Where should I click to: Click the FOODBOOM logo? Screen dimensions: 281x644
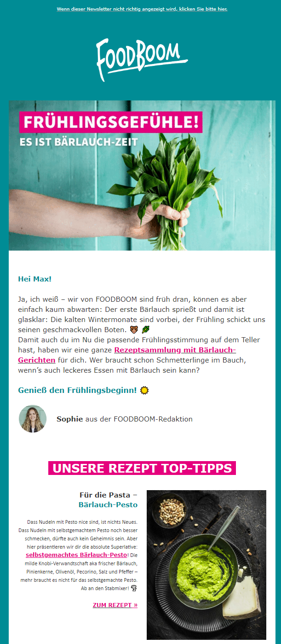point(141,60)
